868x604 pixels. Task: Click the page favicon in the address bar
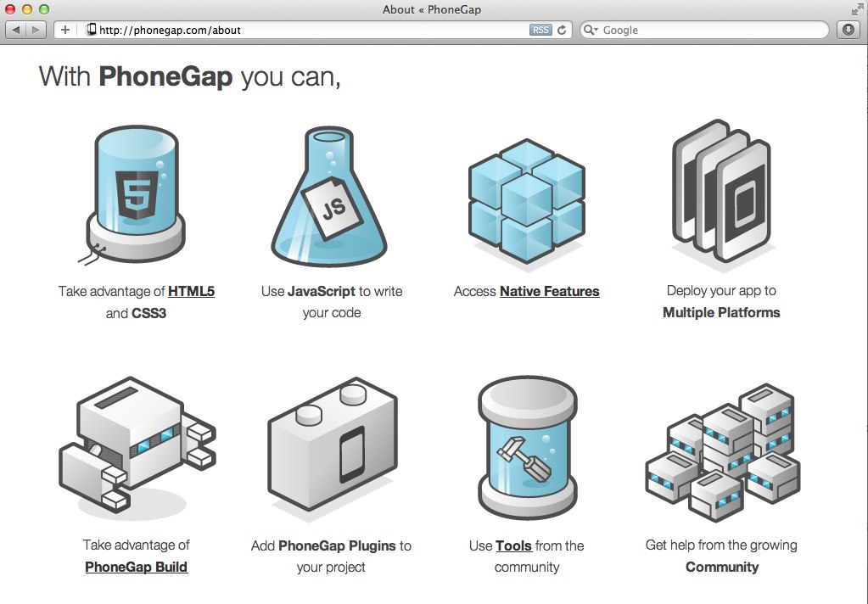coord(92,30)
